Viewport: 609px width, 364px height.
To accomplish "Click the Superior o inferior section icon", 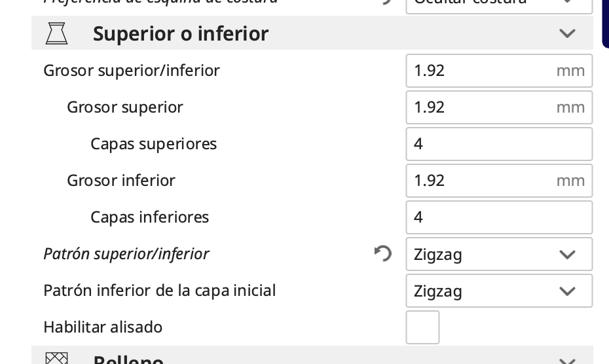I will tap(57, 33).
